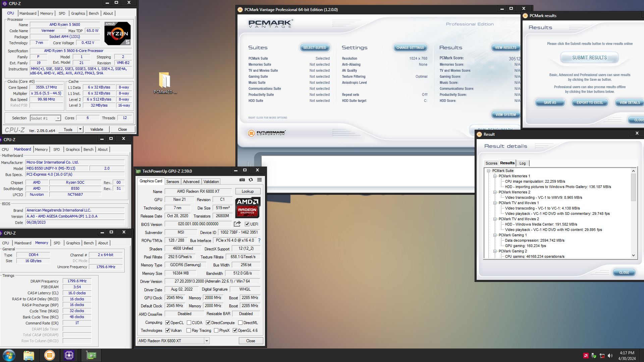Collapse the PCMark Gaming 1 node
Screen dimensions: 644x362
click(x=495, y=235)
